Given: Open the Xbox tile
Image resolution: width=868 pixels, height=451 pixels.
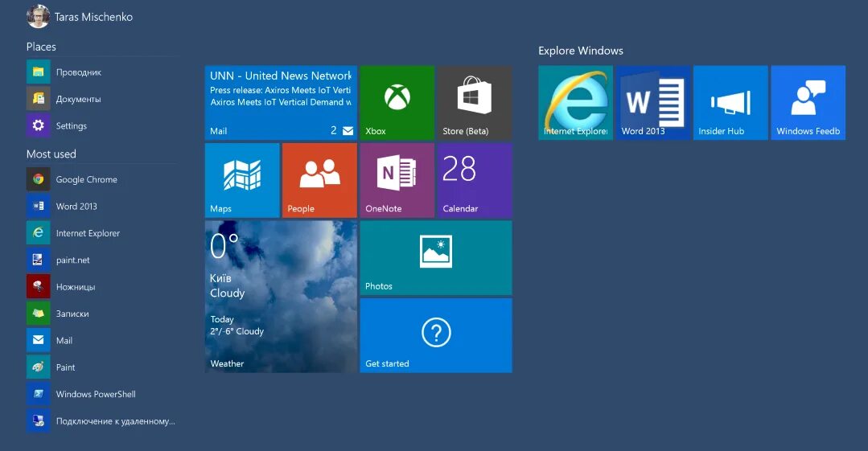Looking at the screenshot, I should click(x=397, y=103).
